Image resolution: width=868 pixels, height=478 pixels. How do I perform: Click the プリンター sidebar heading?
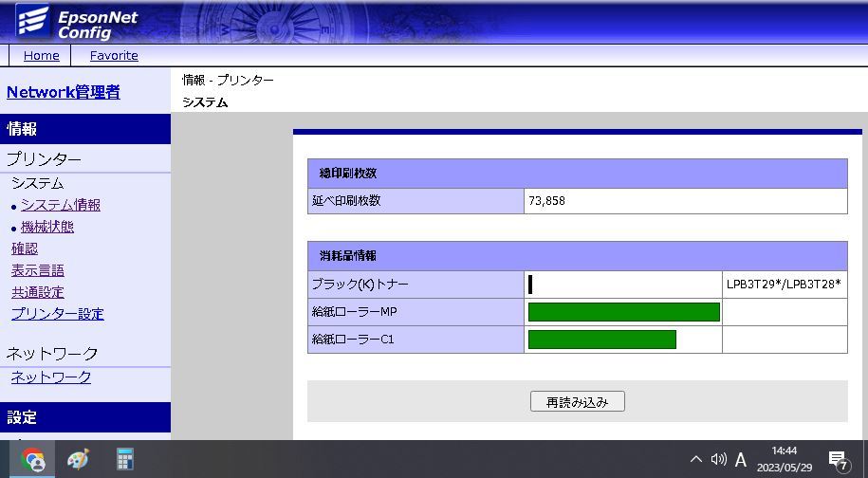pos(44,159)
